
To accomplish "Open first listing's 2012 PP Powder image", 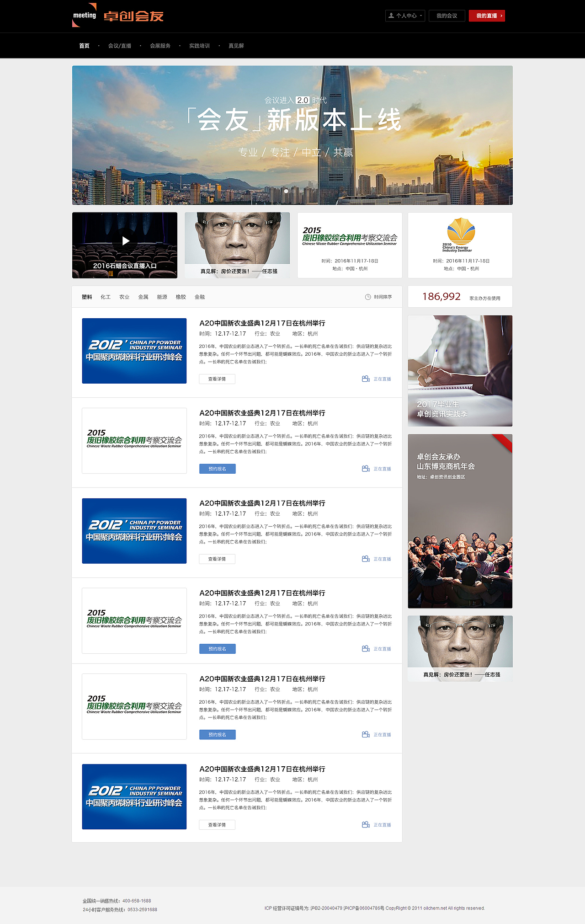I will click(134, 351).
